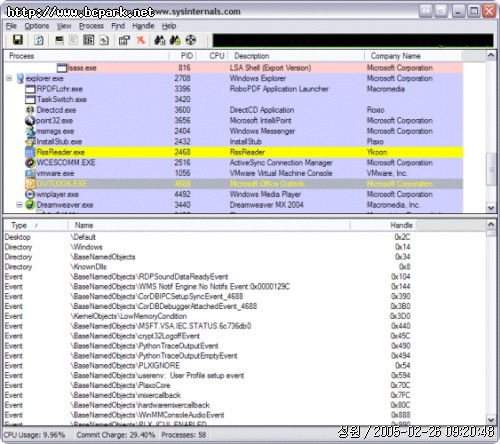Collapse the explorer.exe process tree

(x=9, y=79)
